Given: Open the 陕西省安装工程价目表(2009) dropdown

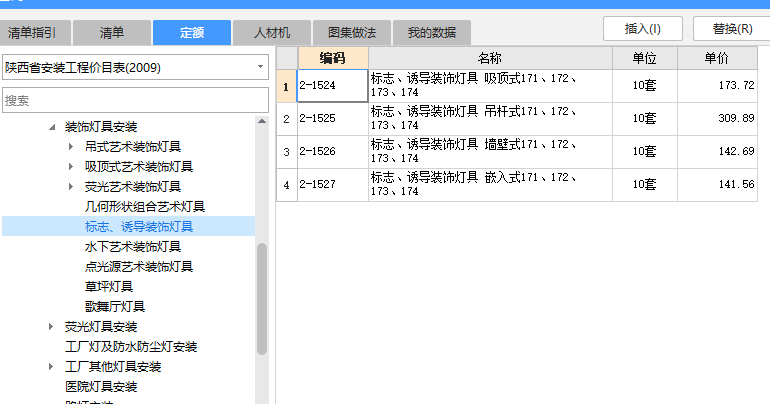Looking at the screenshot, I should [136, 67].
